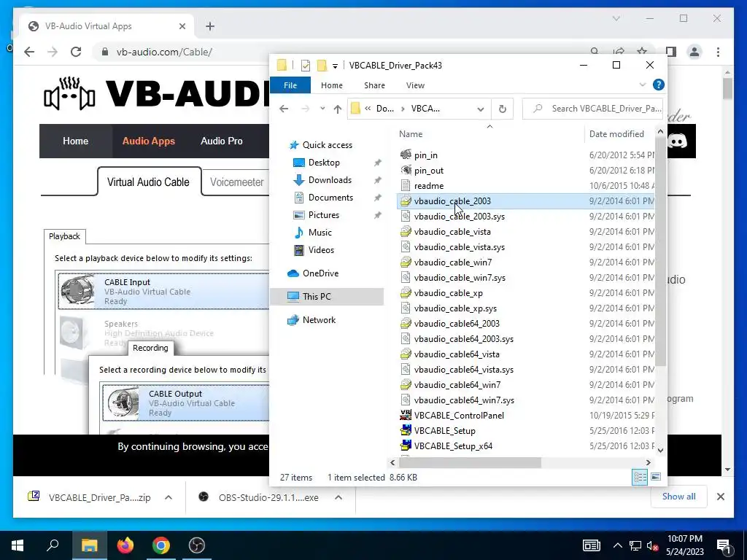
Task: Go to the VB-Audio Home page
Action: click(75, 141)
